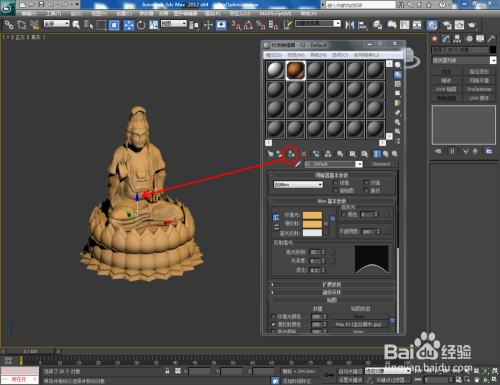Viewport: 500px width, 385px height.
Task: Click Make Material Copy icon
Action: click(316, 154)
